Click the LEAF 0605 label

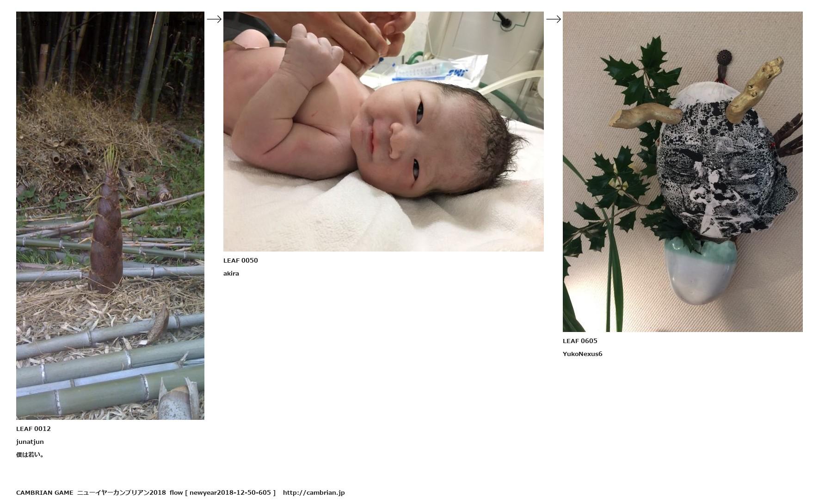580,341
